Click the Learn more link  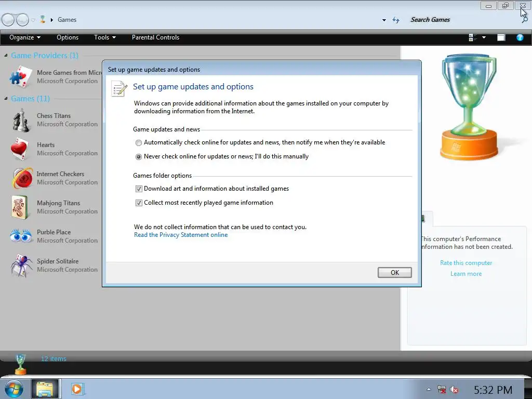[466, 274]
